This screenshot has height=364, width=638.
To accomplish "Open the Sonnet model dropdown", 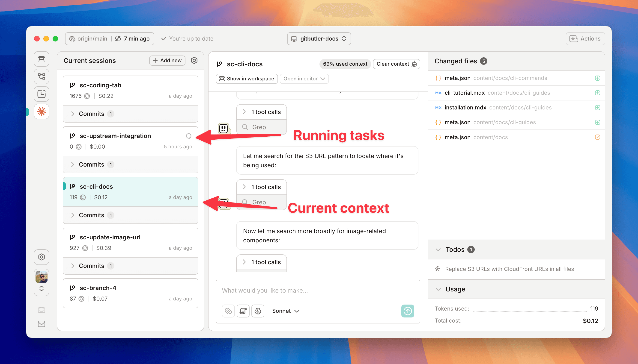I will (x=285, y=311).
